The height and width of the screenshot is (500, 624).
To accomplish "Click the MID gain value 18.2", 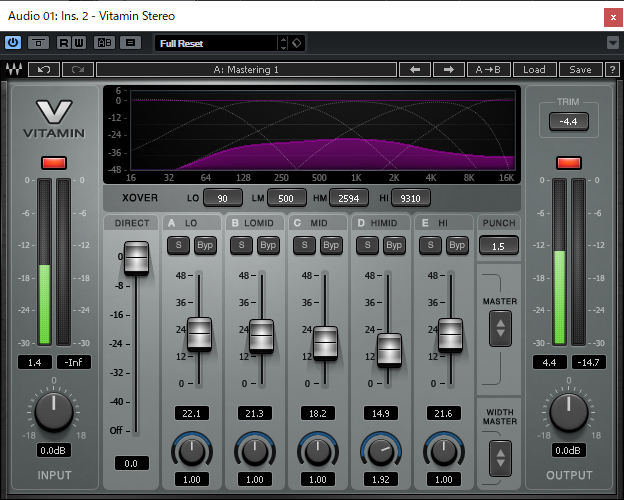I will click(318, 413).
